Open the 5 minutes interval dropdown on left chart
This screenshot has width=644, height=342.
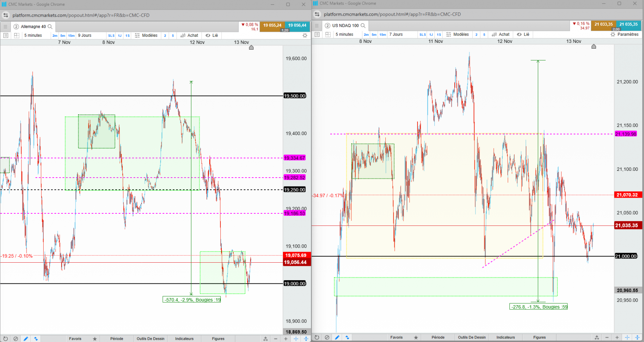(x=33, y=35)
